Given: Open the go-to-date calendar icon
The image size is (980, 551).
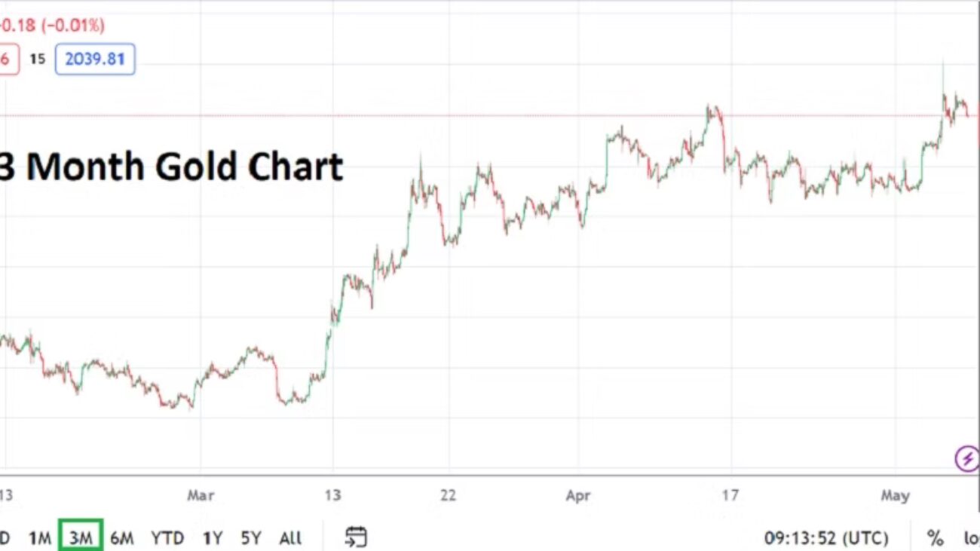Looking at the screenshot, I should (x=355, y=537).
